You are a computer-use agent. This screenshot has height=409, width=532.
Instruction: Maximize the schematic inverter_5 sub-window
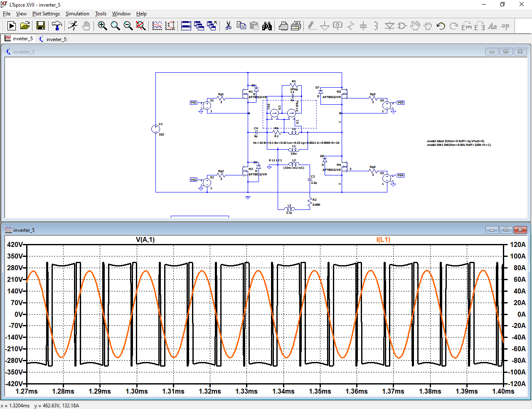(506, 52)
